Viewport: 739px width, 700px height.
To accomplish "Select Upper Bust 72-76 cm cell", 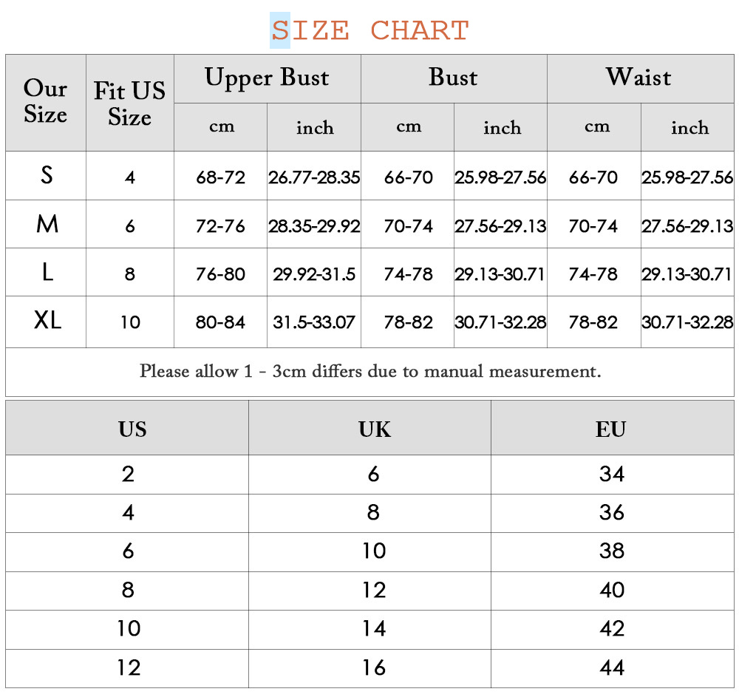I will pyautogui.click(x=220, y=225).
